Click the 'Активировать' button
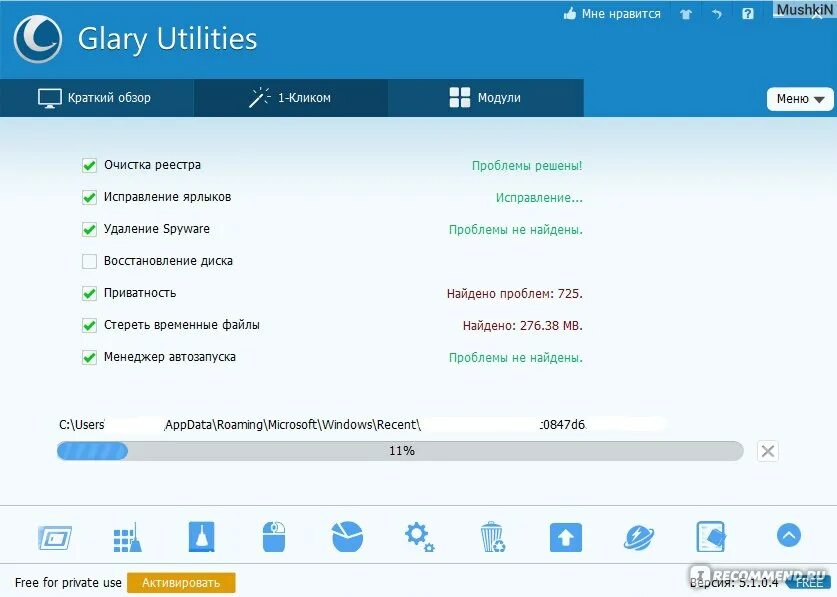This screenshot has width=837, height=597. [x=181, y=583]
